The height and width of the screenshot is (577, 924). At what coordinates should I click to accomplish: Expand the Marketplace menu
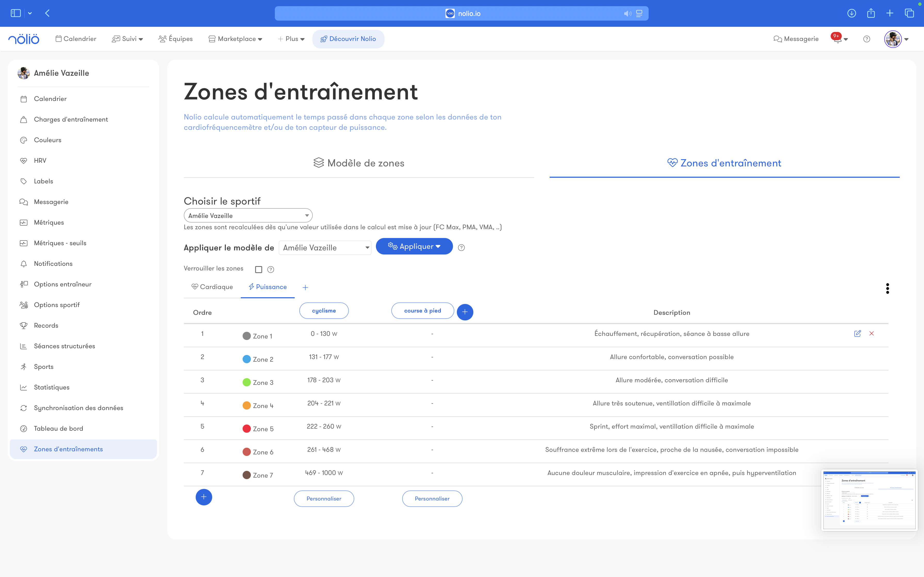coord(236,39)
